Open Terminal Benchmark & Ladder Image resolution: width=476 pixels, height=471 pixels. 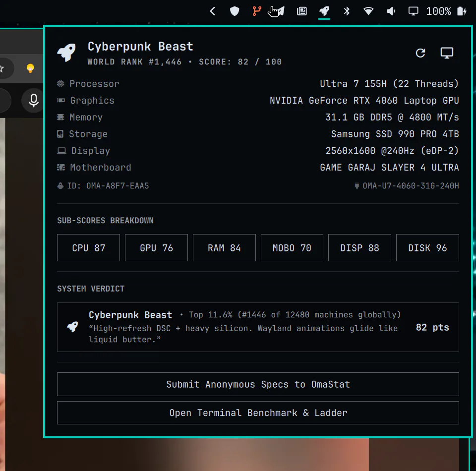pos(258,412)
